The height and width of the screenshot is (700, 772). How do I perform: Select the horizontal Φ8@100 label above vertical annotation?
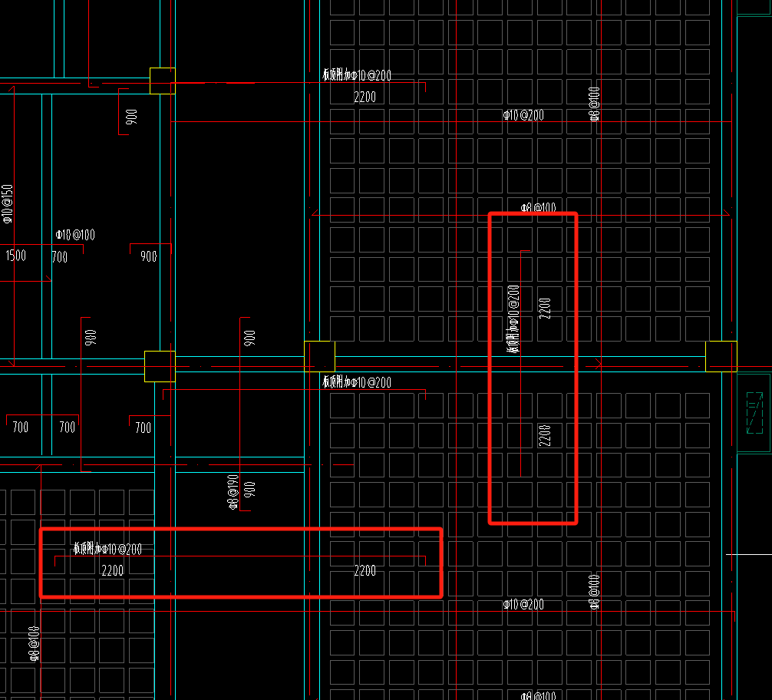click(538, 208)
